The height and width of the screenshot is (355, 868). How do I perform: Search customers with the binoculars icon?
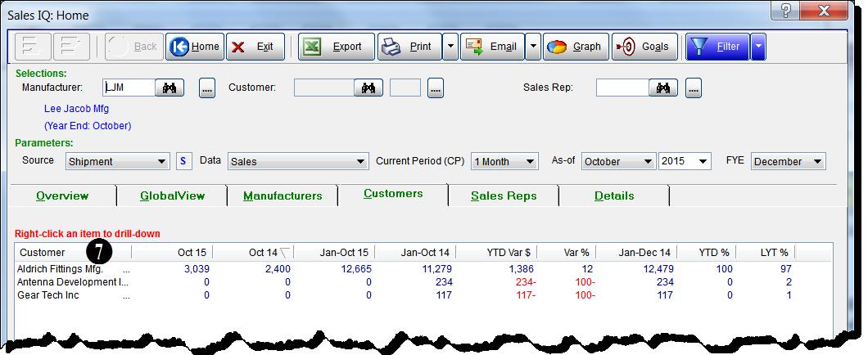368,88
